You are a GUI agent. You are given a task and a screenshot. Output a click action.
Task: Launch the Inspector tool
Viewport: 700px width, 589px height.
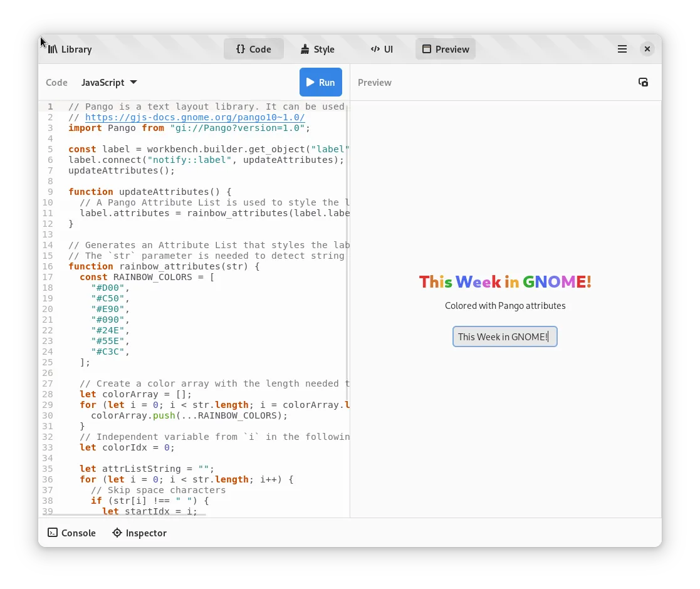(x=139, y=533)
